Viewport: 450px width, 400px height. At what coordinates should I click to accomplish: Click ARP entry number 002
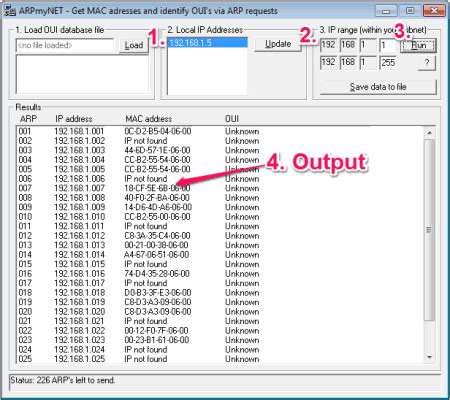[25, 141]
